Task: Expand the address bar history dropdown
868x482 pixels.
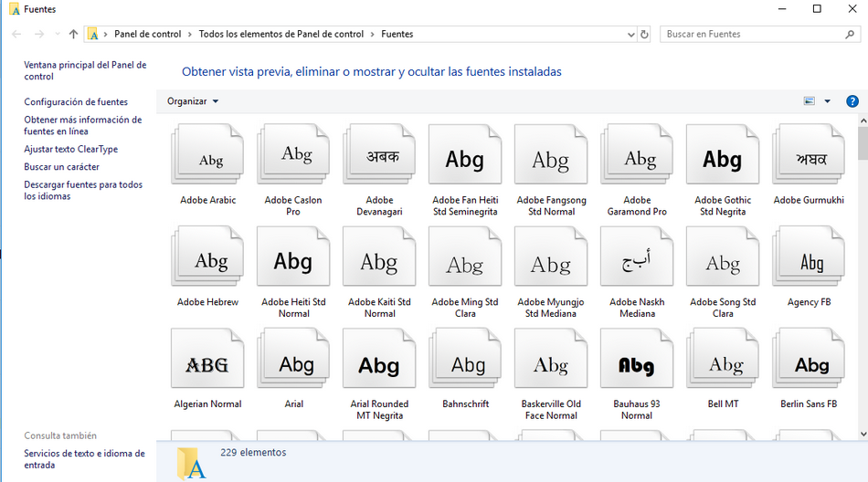Action: coord(630,35)
